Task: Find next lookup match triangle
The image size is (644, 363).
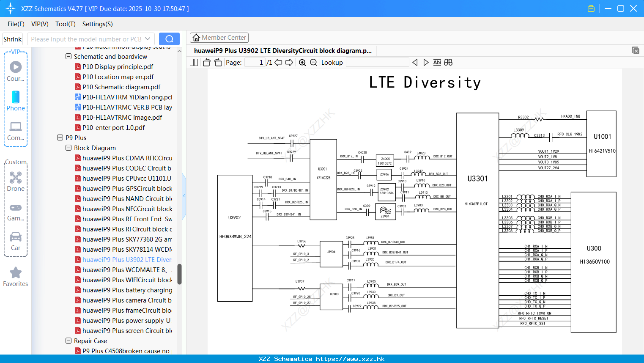Action: point(426,63)
